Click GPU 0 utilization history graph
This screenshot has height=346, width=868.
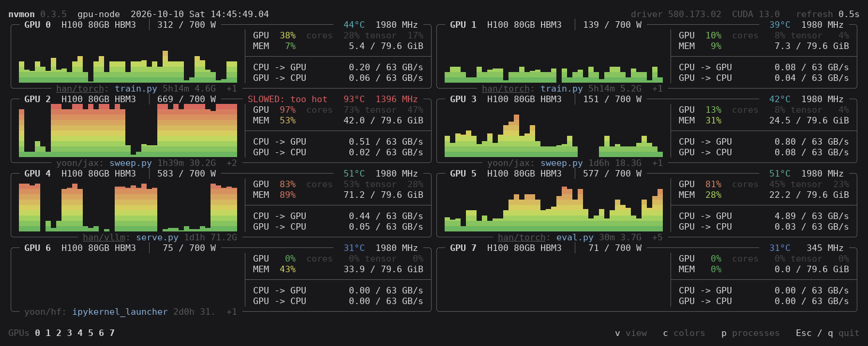click(128, 56)
